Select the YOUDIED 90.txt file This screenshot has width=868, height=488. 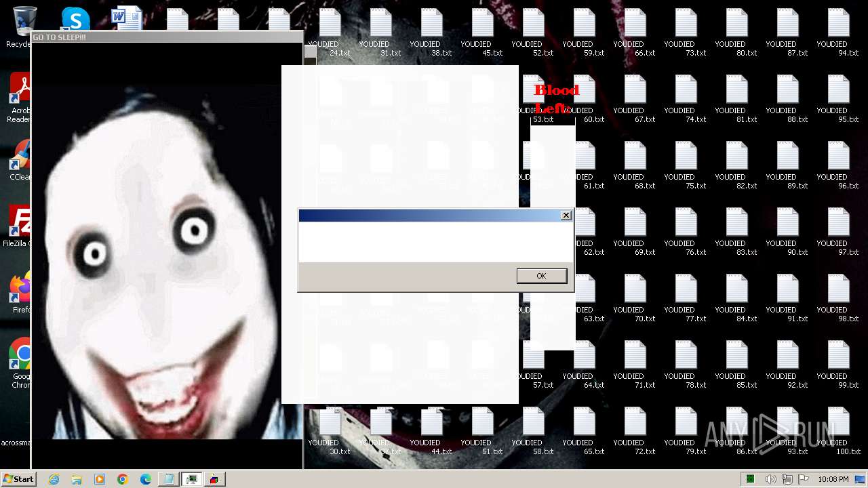[787, 232]
